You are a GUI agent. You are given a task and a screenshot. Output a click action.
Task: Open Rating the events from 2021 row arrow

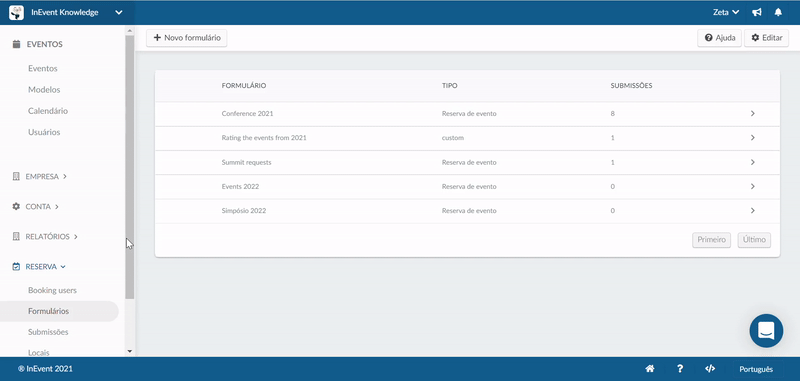[753, 138]
